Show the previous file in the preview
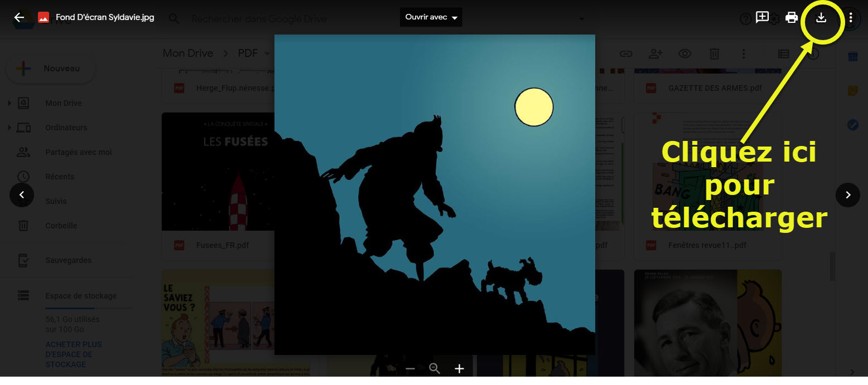This screenshot has height=385, width=868. tap(22, 195)
